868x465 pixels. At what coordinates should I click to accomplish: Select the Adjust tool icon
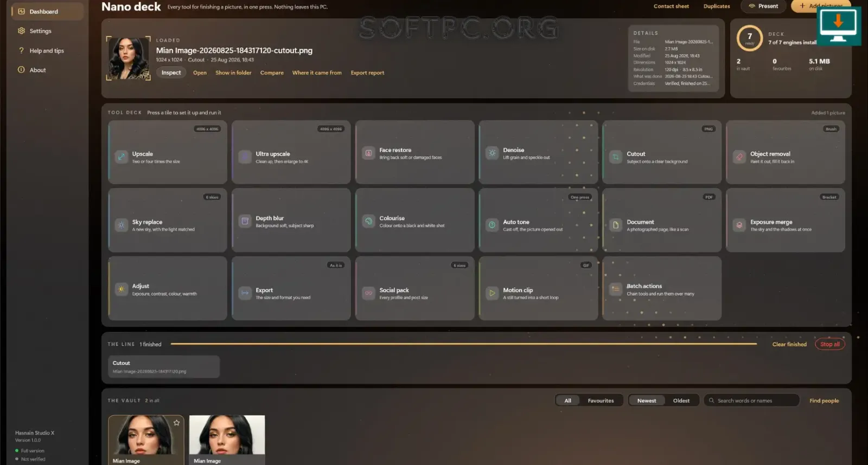click(x=121, y=289)
